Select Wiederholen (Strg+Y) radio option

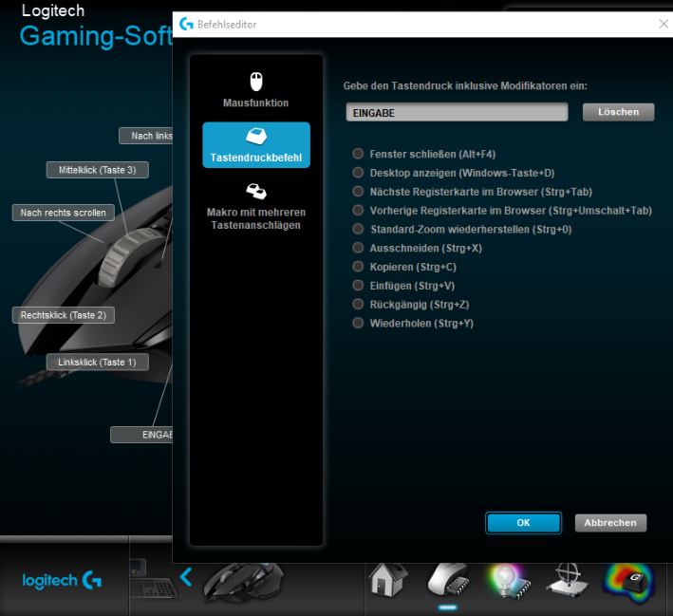[x=358, y=323]
